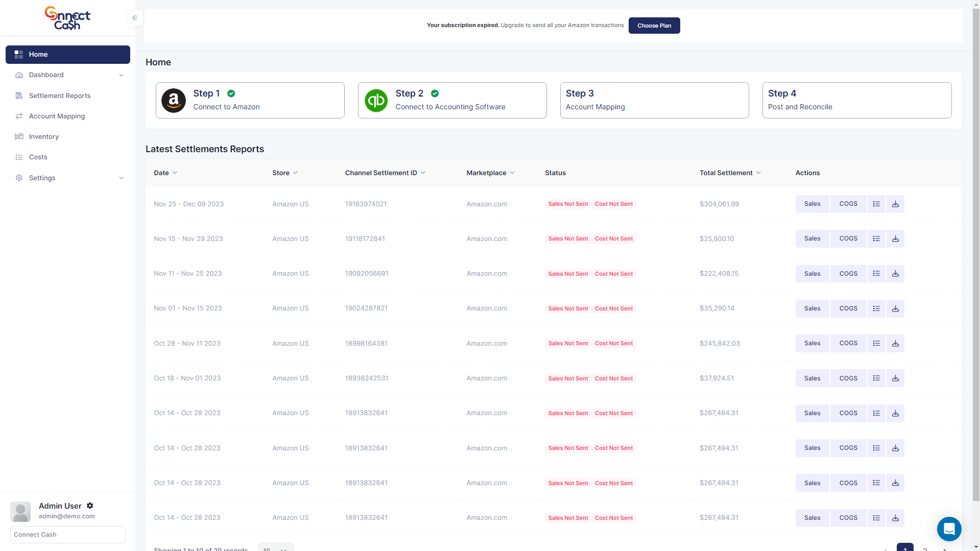Open the Account Mapping sidebar item
Screen dimensions: 980x551
pos(57,116)
